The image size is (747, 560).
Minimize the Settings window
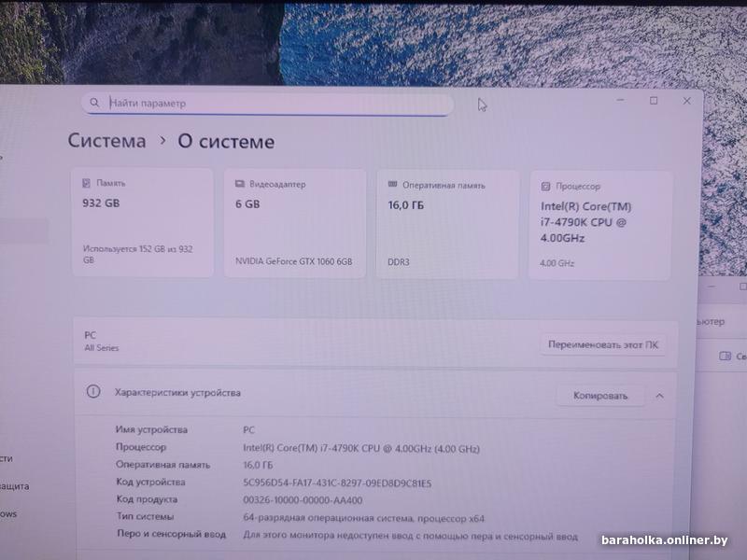(620, 100)
